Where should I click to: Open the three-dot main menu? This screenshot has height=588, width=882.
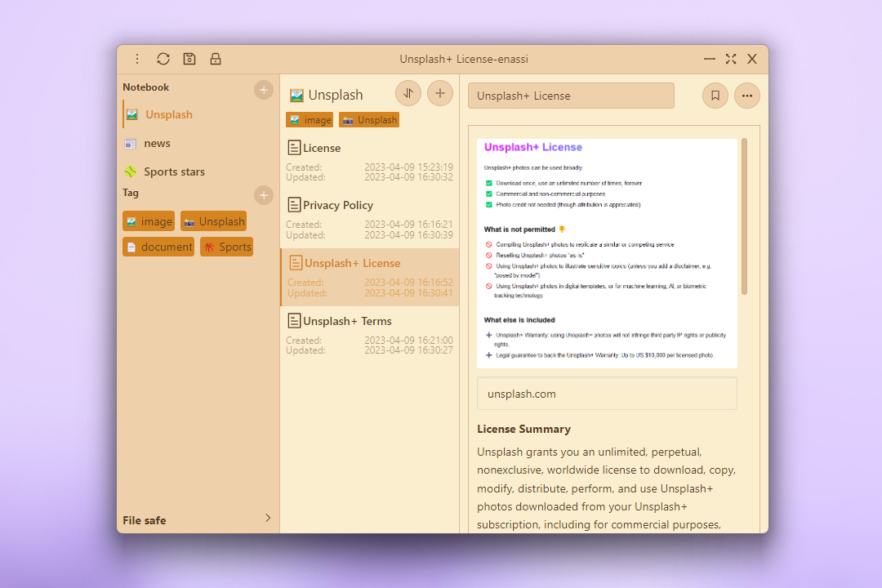point(137,59)
